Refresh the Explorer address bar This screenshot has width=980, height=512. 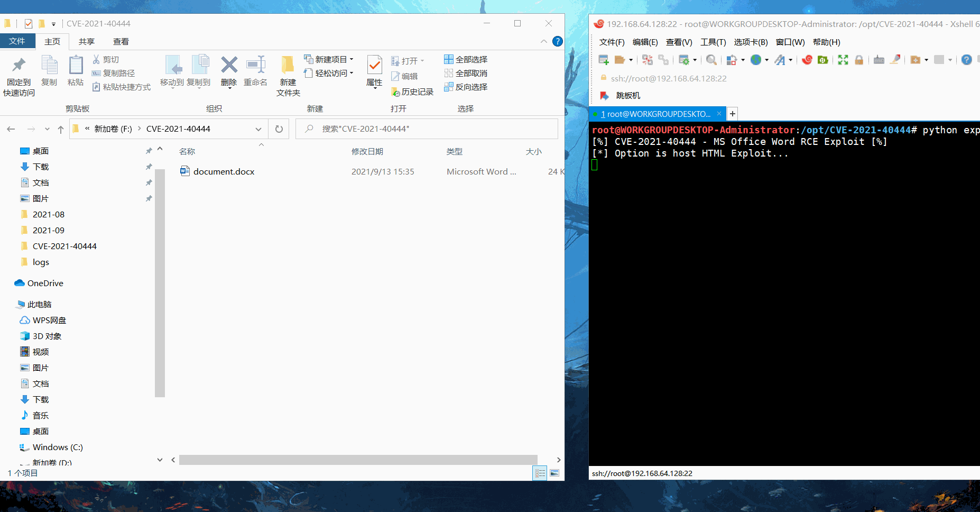pyautogui.click(x=279, y=129)
